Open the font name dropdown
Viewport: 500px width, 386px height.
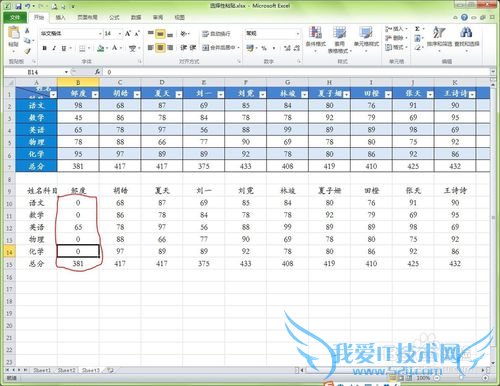(x=100, y=33)
